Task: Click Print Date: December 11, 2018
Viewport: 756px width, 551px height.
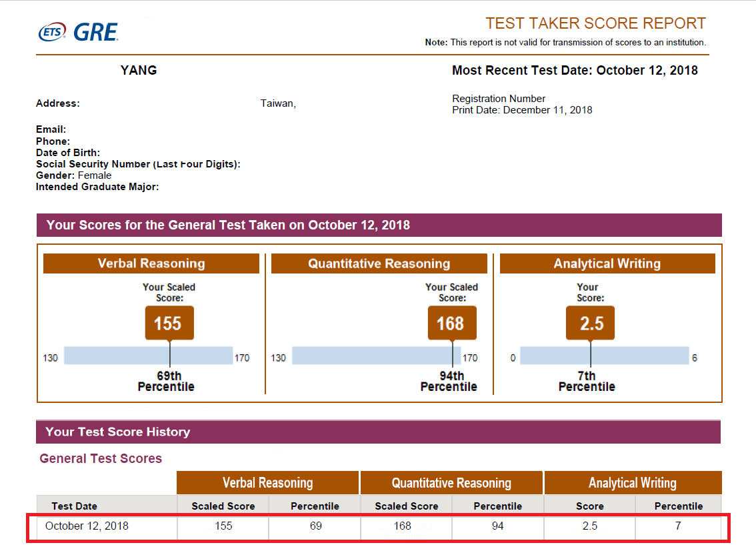Action: 522,110
